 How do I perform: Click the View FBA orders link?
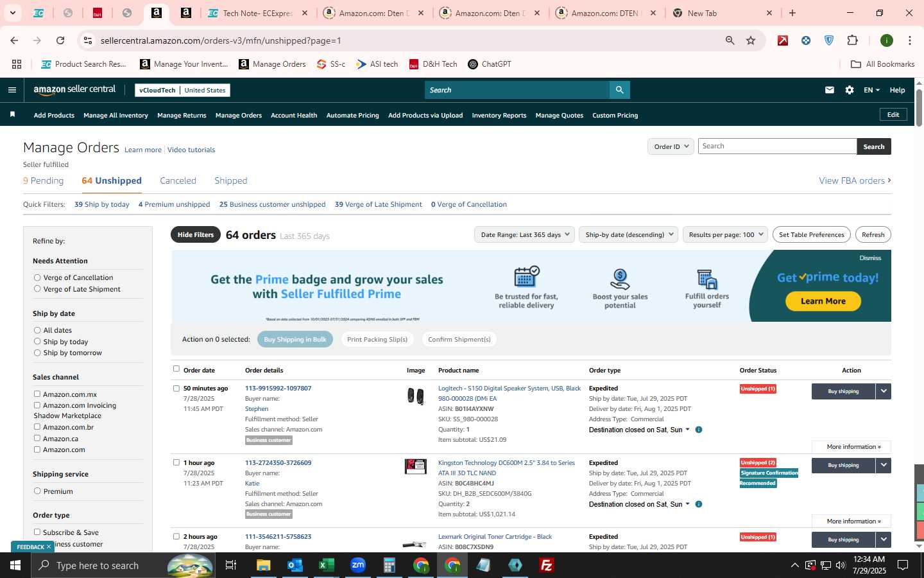(855, 180)
